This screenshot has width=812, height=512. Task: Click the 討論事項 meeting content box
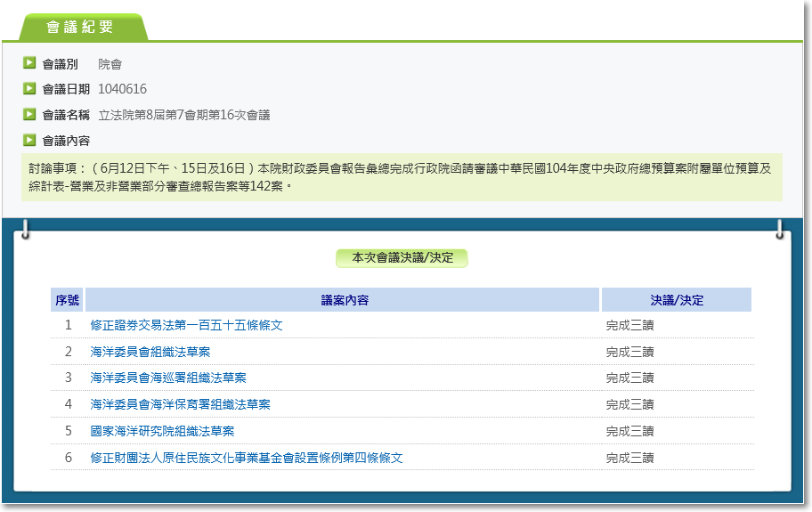pyautogui.click(x=401, y=177)
